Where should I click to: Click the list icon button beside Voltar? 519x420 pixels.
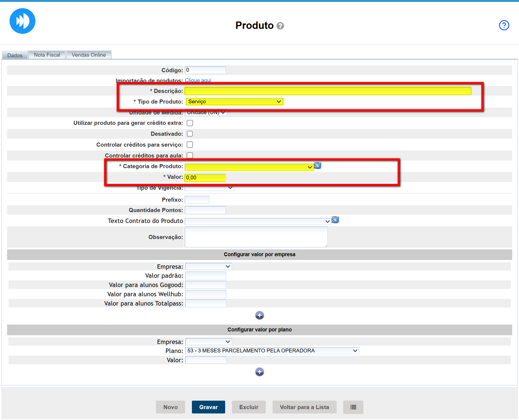[353, 407]
